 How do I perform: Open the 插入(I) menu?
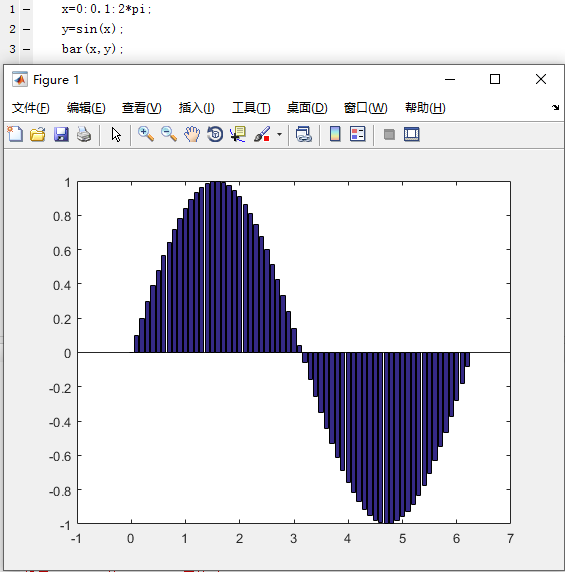(197, 108)
